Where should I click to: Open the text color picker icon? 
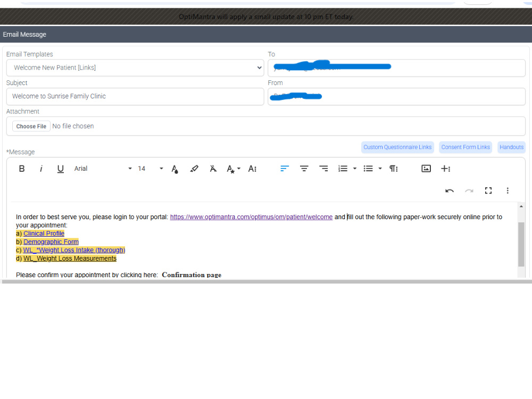click(x=174, y=169)
